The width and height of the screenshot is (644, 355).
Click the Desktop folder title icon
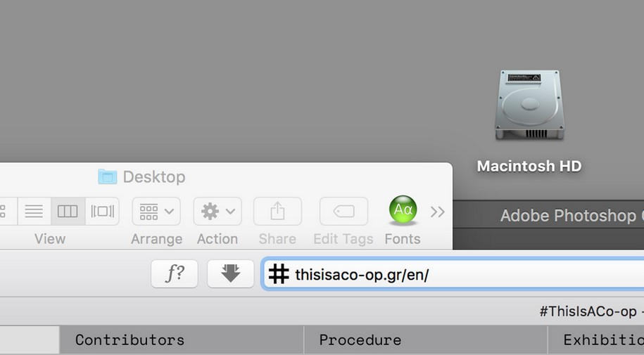point(107,176)
